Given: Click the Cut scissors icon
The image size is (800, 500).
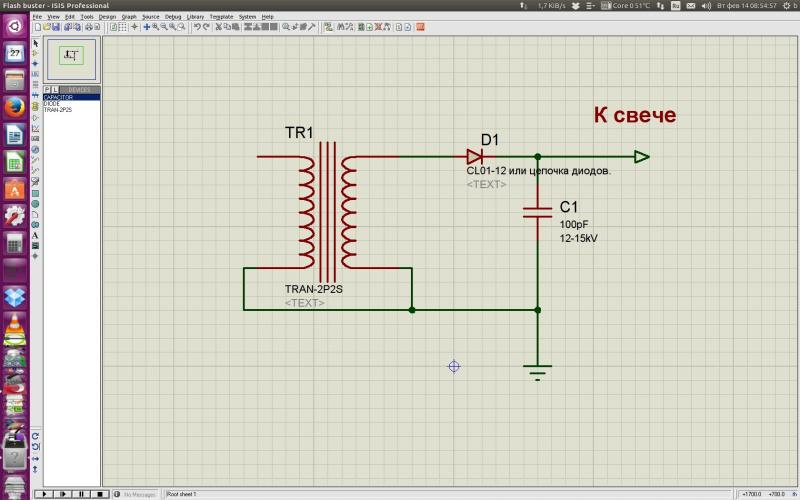Looking at the screenshot, I should click(x=218, y=28).
